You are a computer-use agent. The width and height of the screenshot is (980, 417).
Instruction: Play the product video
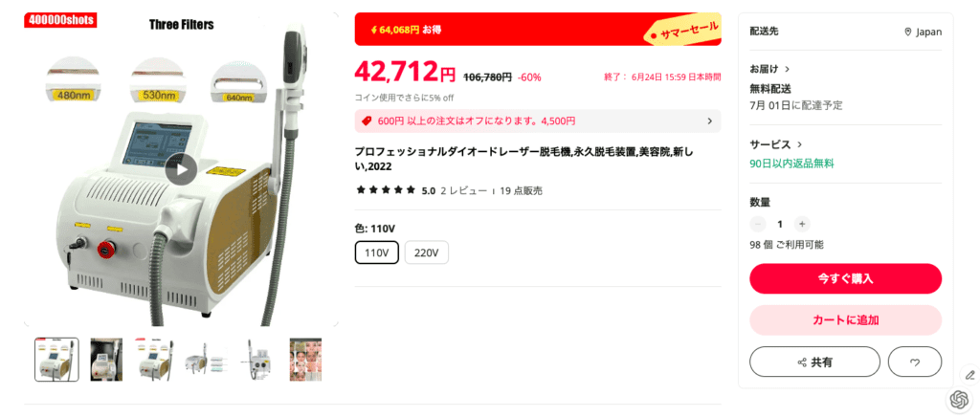[181, 169]
